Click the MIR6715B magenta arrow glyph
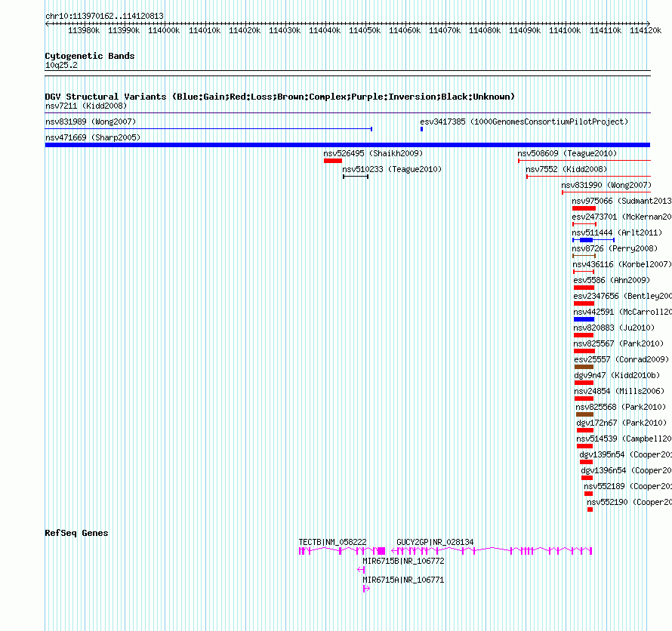 tap(361, 570)
